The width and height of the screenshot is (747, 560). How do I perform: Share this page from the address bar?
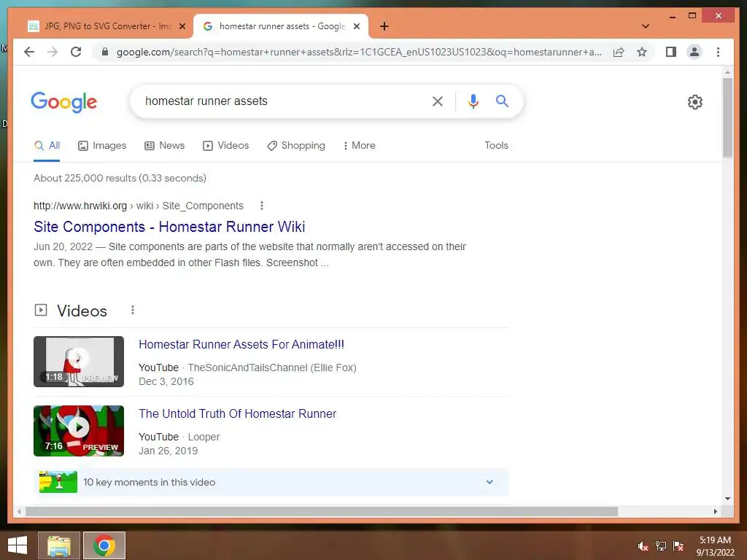619,52
